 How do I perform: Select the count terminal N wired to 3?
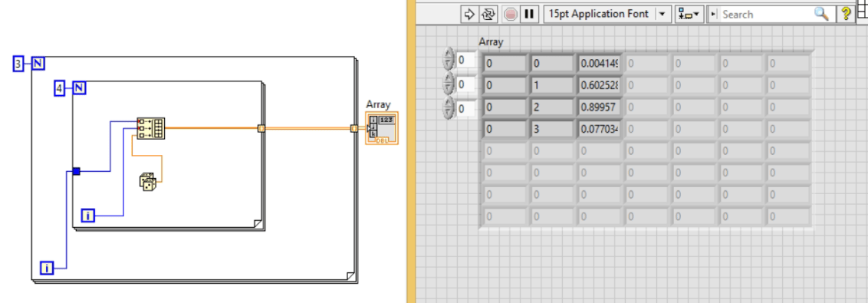38,64
